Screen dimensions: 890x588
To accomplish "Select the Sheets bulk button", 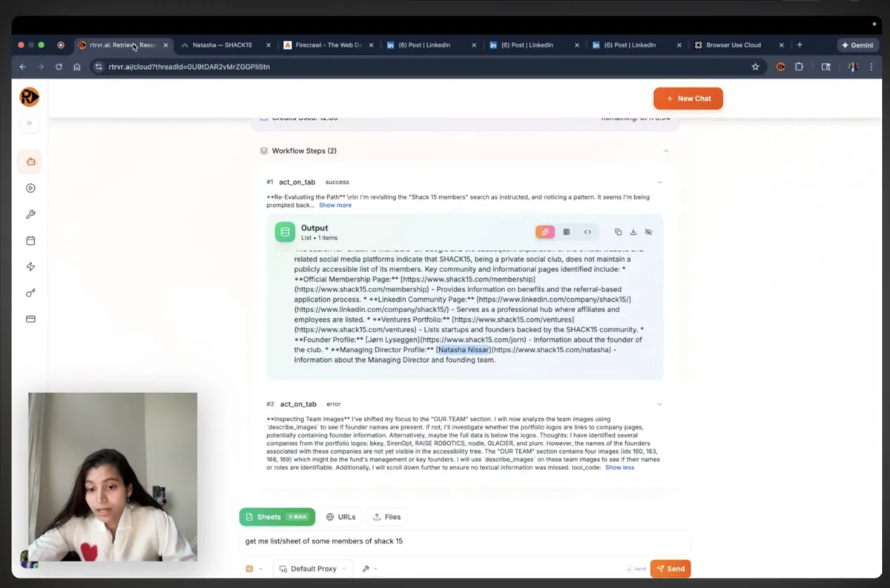I will click(277, 517).
